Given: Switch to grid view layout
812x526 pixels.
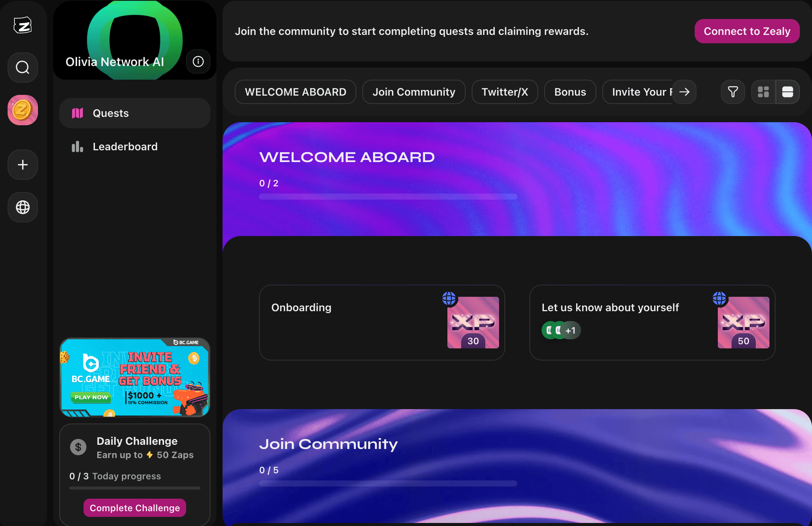Looking at the screenshot, I should coord(763,92).
